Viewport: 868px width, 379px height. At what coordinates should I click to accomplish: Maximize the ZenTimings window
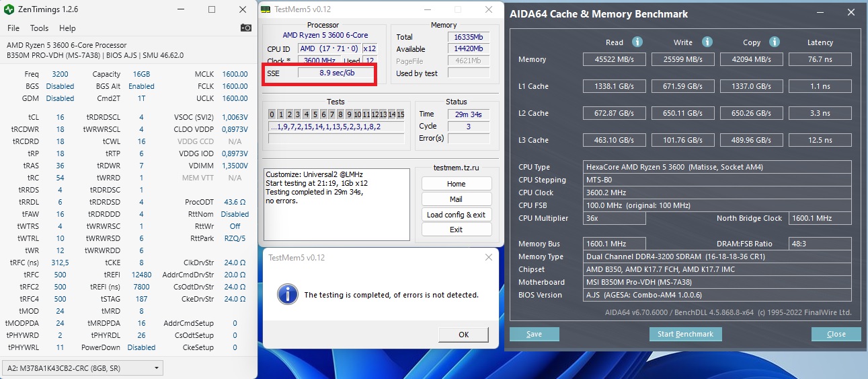[x=212, y=9]
